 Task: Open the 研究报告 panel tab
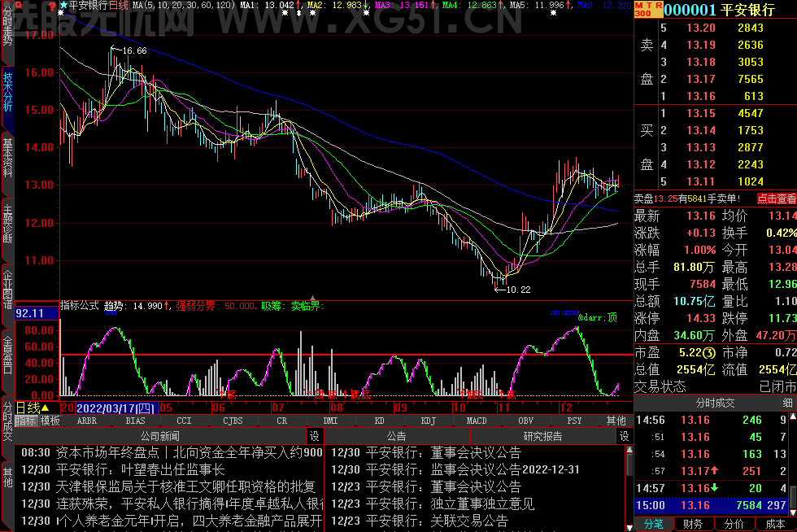point(543,436)
